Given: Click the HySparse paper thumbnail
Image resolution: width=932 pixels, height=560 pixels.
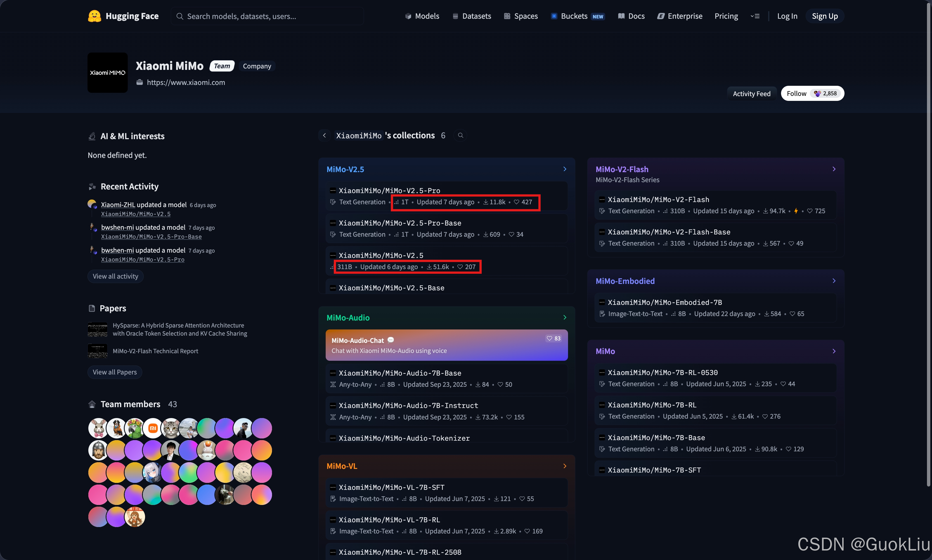Looking at the screenshot, I should tap(97, 329).
